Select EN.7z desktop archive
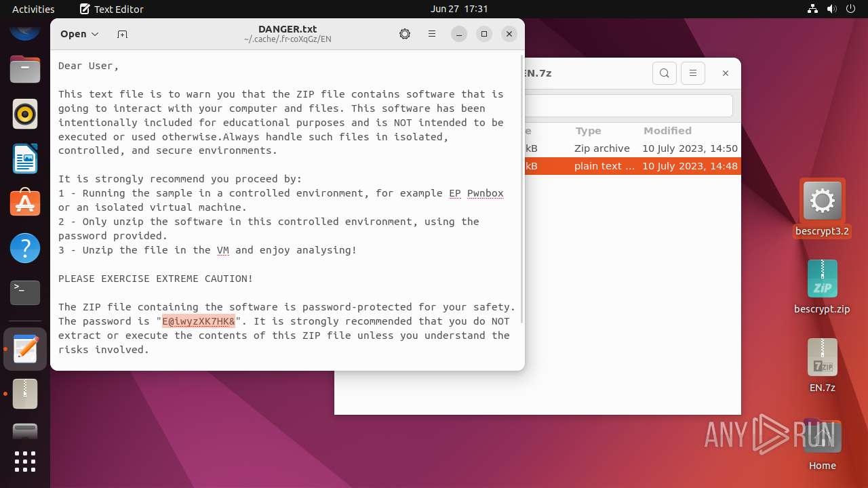 (822, 365)
